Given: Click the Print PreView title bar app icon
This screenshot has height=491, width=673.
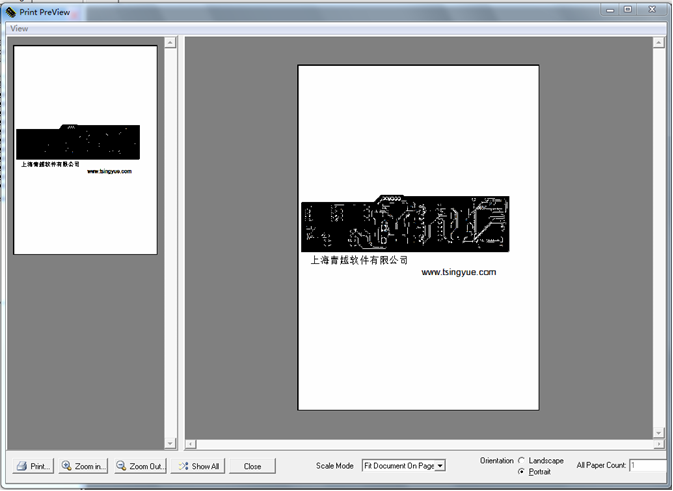Looking at the screenshot, I should (10, 9).
